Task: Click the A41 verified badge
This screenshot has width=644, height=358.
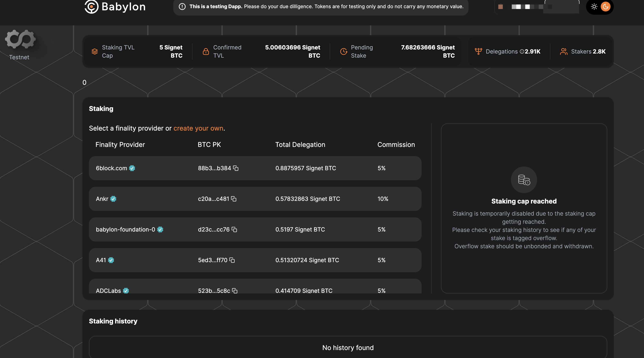Action: pyautogui.click(x=111, y=260)
